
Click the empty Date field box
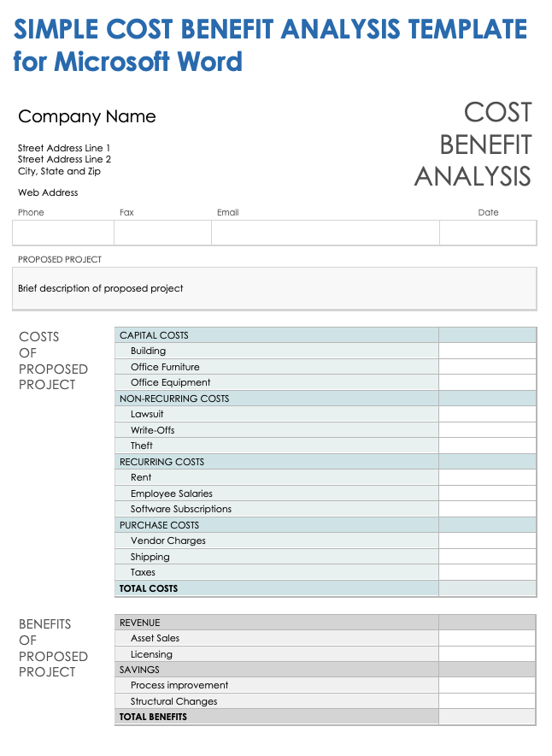488,233
